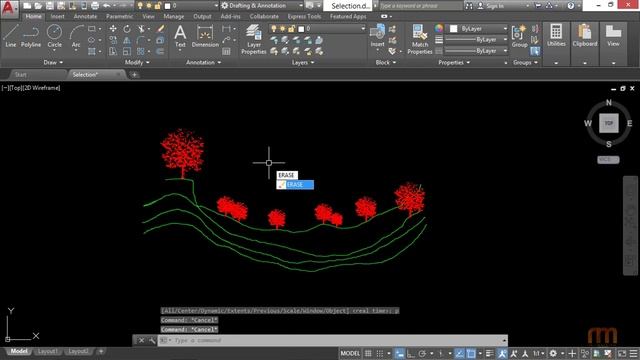Click the Move tool in Modify panel

tap(113, 29)
